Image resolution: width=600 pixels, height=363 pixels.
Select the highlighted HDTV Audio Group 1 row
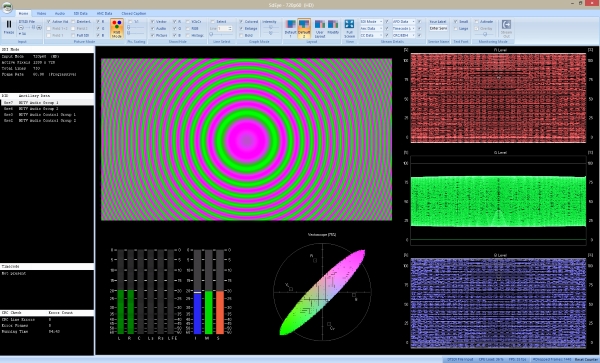click(47, 103)
